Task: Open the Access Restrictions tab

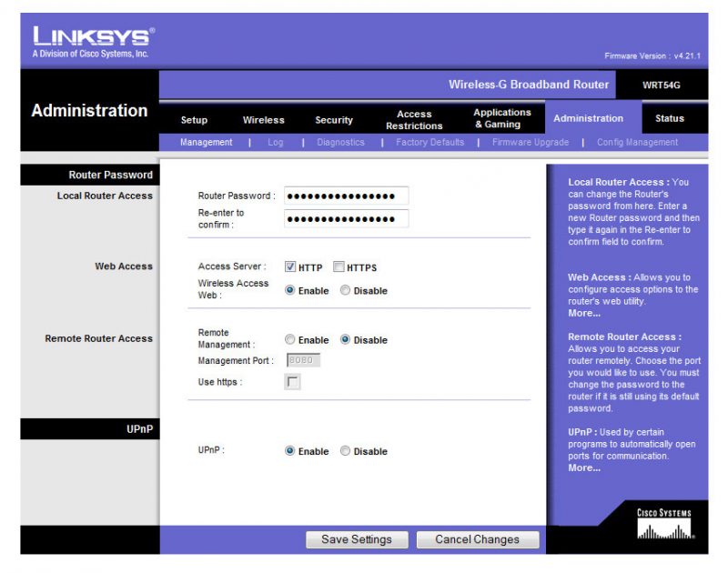Action: [414, 120]
